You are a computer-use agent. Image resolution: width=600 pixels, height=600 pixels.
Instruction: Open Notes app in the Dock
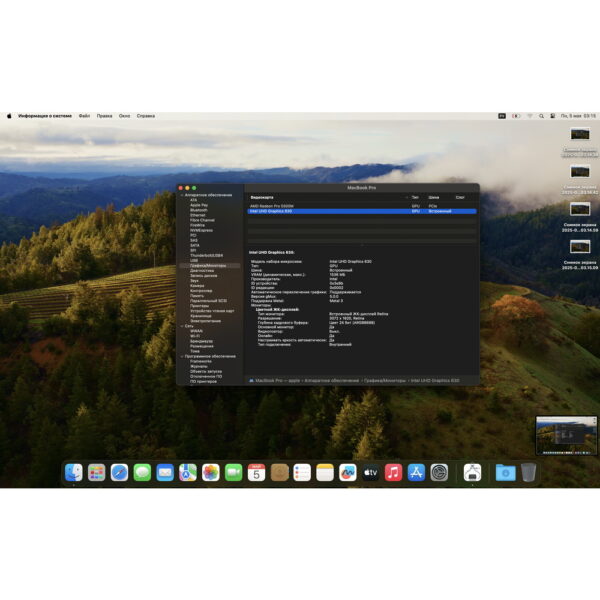[x=325, y=472]
